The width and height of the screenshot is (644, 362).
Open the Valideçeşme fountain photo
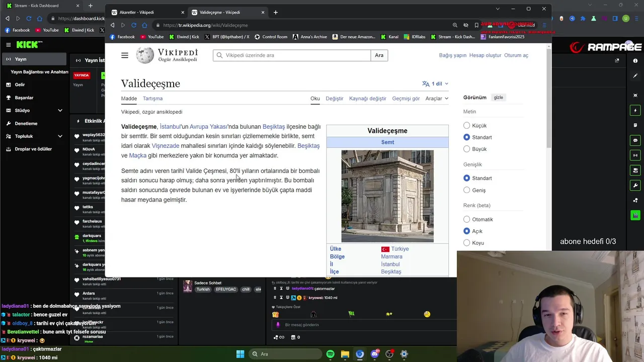pyautogui.click(x=387, y=196)
